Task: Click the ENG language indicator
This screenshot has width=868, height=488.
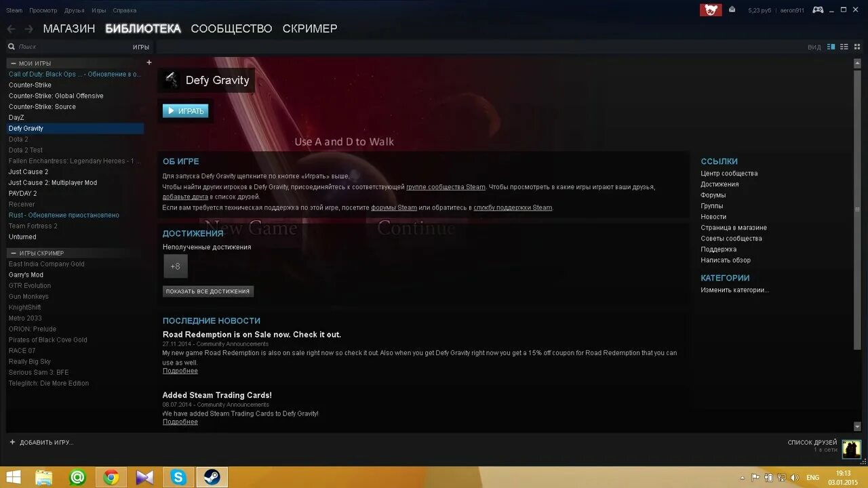Action: pyautogui.click(x=812, y=478)
